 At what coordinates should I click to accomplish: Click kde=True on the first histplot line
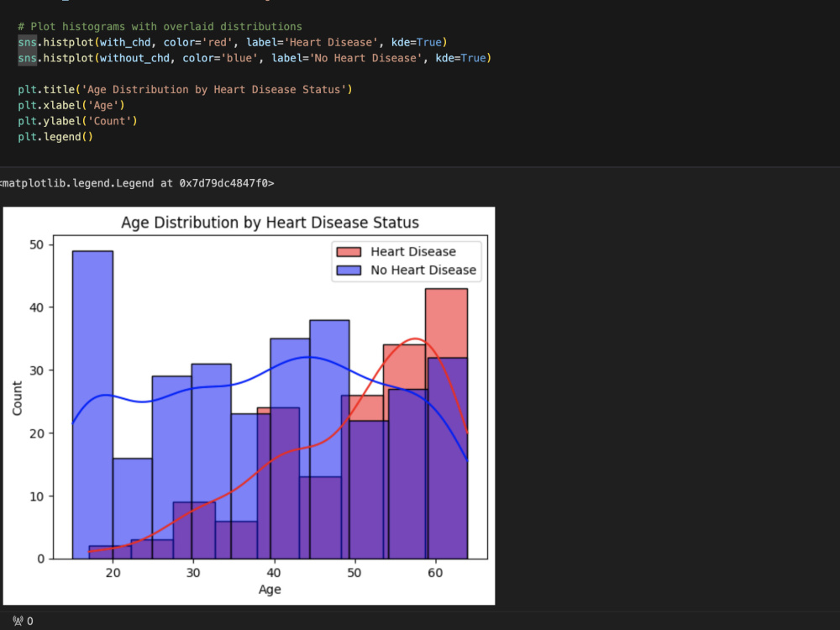click(417, 42)
